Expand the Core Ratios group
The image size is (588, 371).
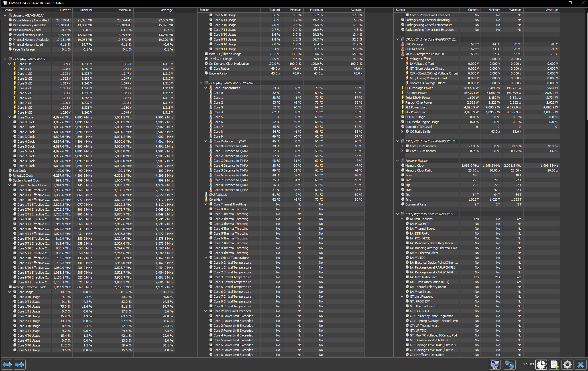tap(206, 68)
